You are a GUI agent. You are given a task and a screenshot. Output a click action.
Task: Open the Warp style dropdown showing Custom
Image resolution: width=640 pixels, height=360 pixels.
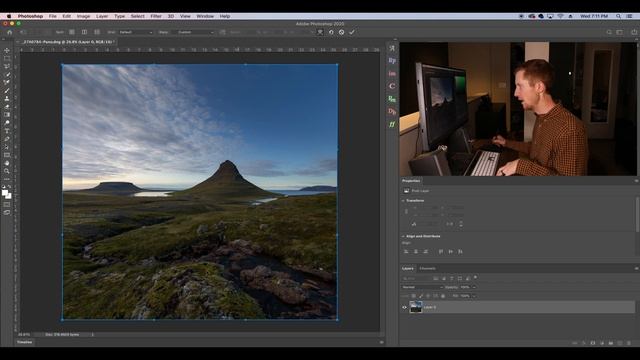pyautogui.click(x=196, y=32)
